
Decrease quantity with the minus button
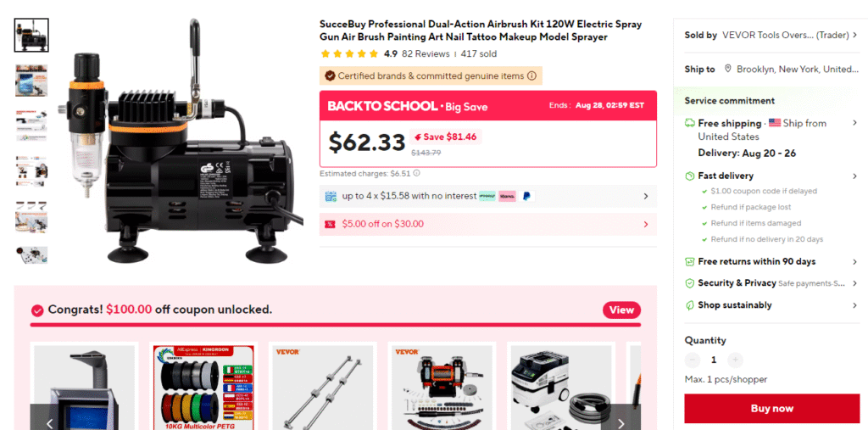pos(693,360)
